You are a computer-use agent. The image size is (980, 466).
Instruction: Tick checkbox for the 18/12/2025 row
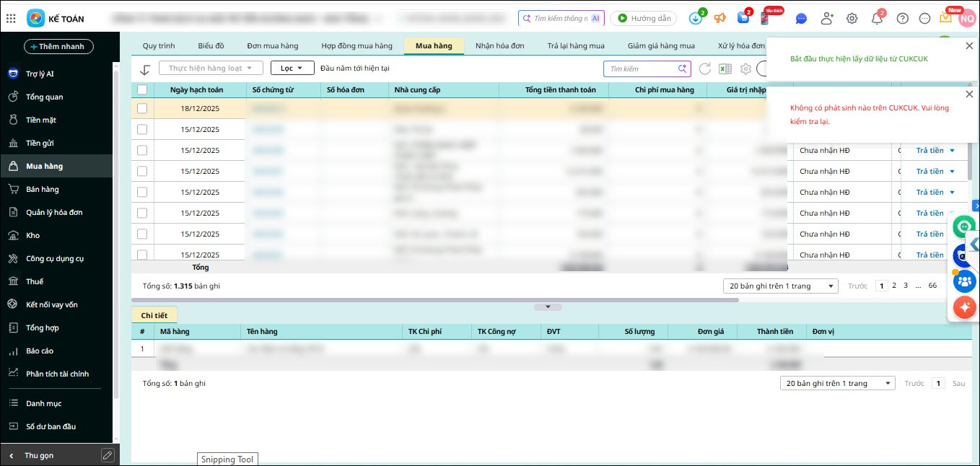pyautogui.click(x=142, y=108)
